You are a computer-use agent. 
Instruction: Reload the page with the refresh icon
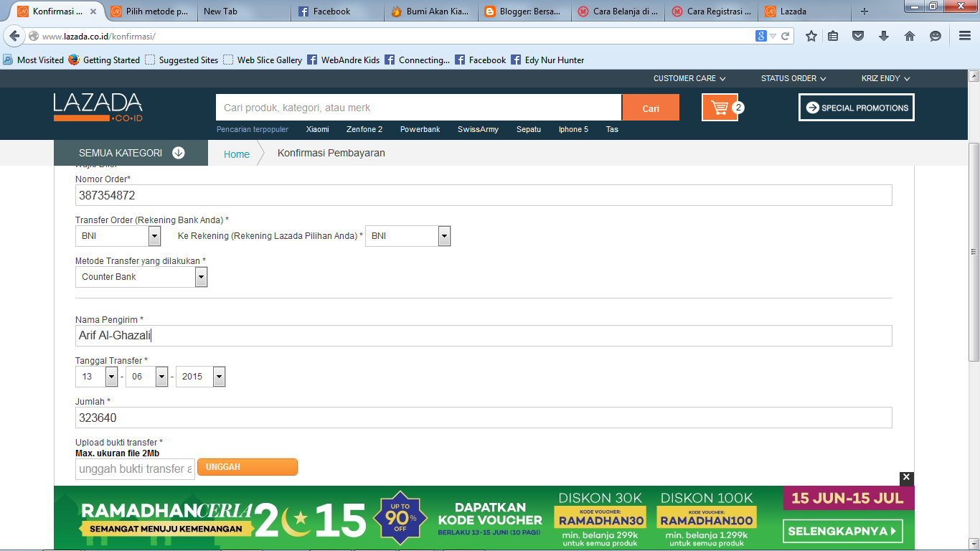point(786,36)
